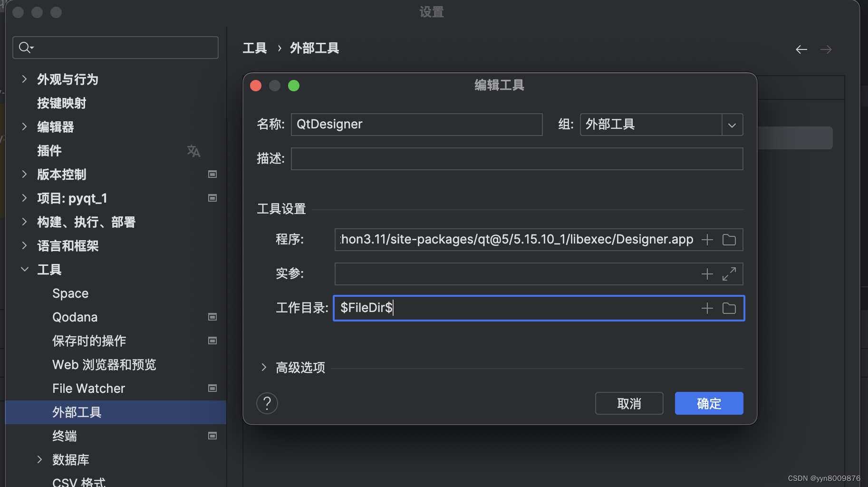This screenshot has width=868, height=487.
Task: Click the language translate icon beside 插件
Action: [x=193, y=151]
